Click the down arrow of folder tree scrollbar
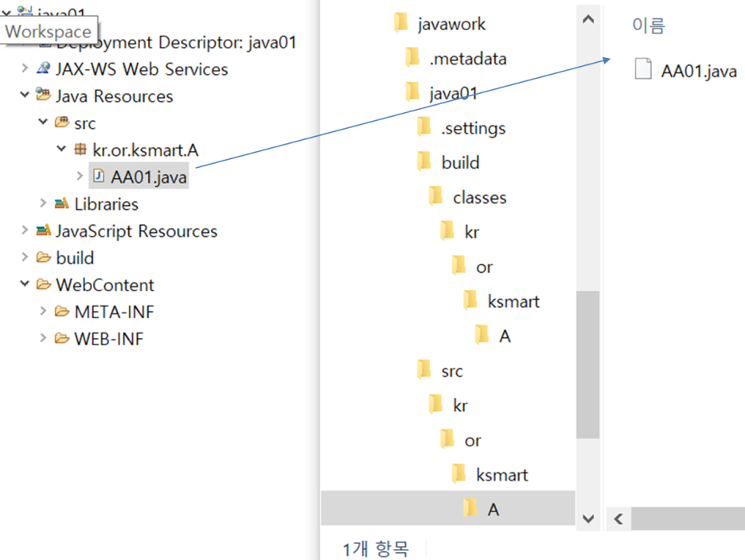Viewport: 745px width, 560px height. pyautogui.click(x=588, y=518)
